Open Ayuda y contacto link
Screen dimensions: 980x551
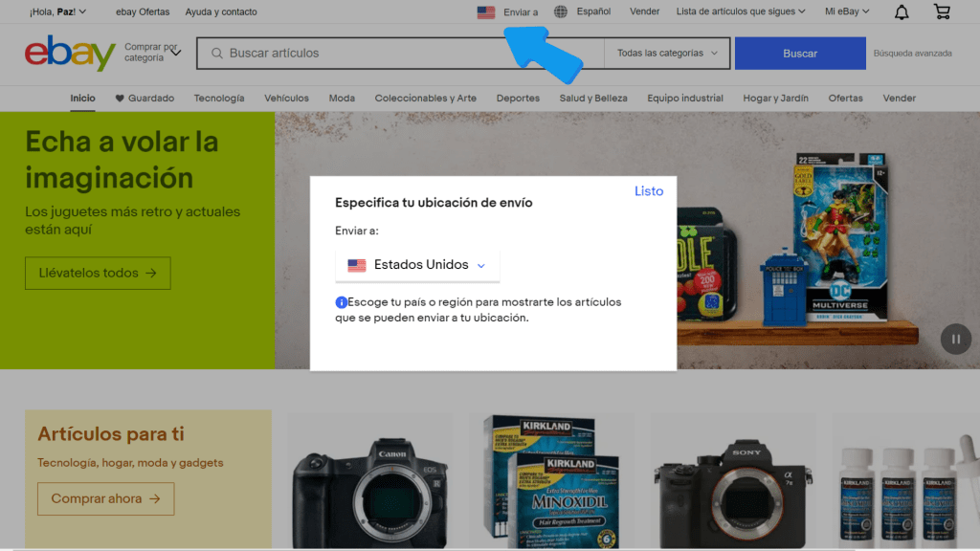point(221,11)
